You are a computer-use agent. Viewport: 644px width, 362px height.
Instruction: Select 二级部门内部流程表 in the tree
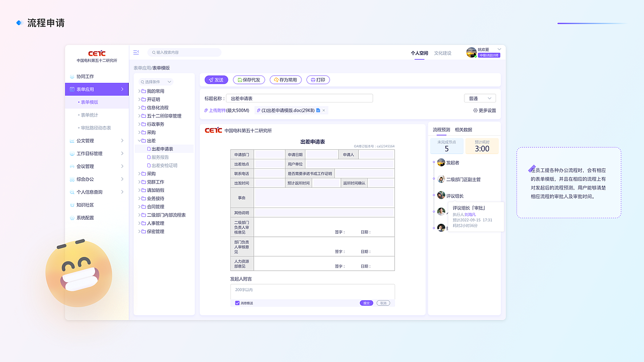166,215
